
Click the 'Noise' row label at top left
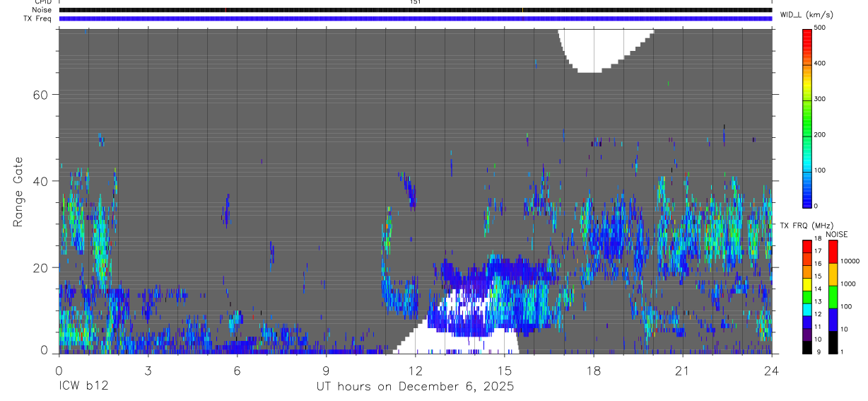42,10
